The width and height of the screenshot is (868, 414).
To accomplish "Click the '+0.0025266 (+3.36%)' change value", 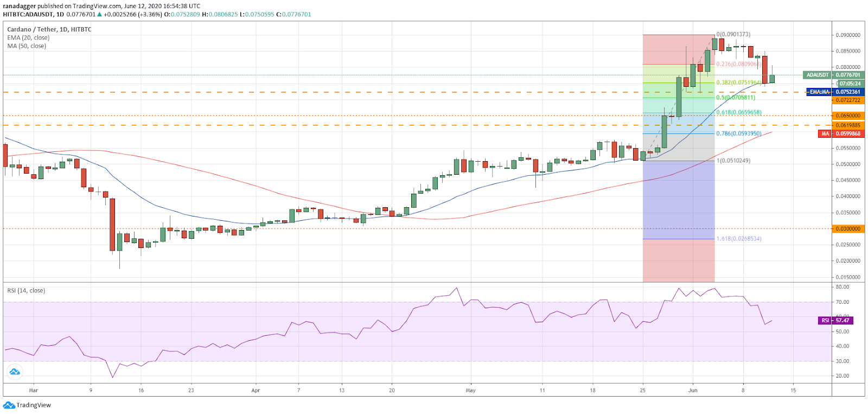I will [133, 15].
